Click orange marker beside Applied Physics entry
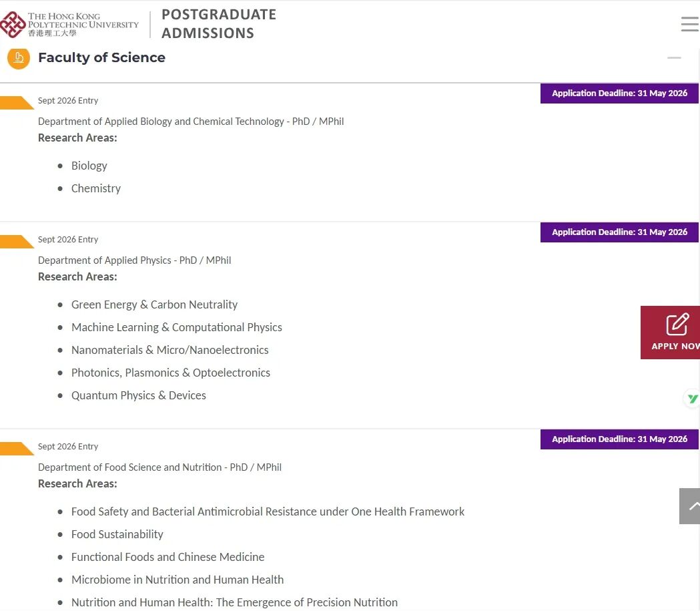700x611 pixels. tap(17, 242)
